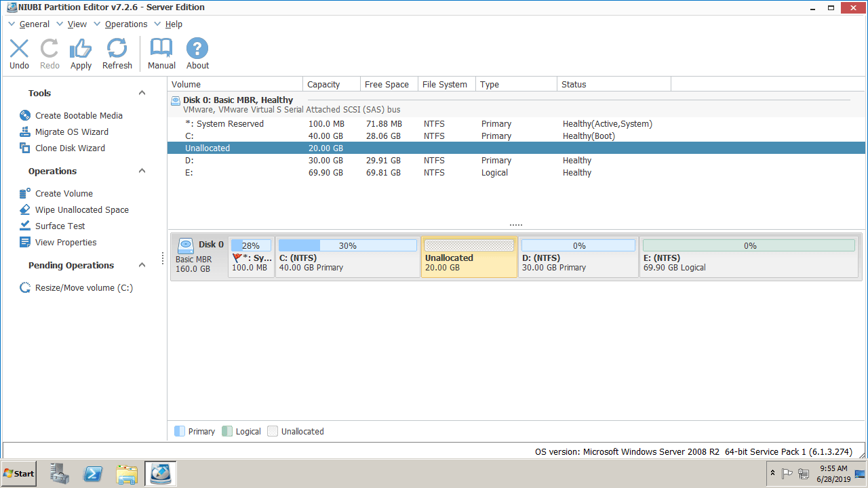
Task: Select the C: partition usage bar
Action: click(347, 246)
